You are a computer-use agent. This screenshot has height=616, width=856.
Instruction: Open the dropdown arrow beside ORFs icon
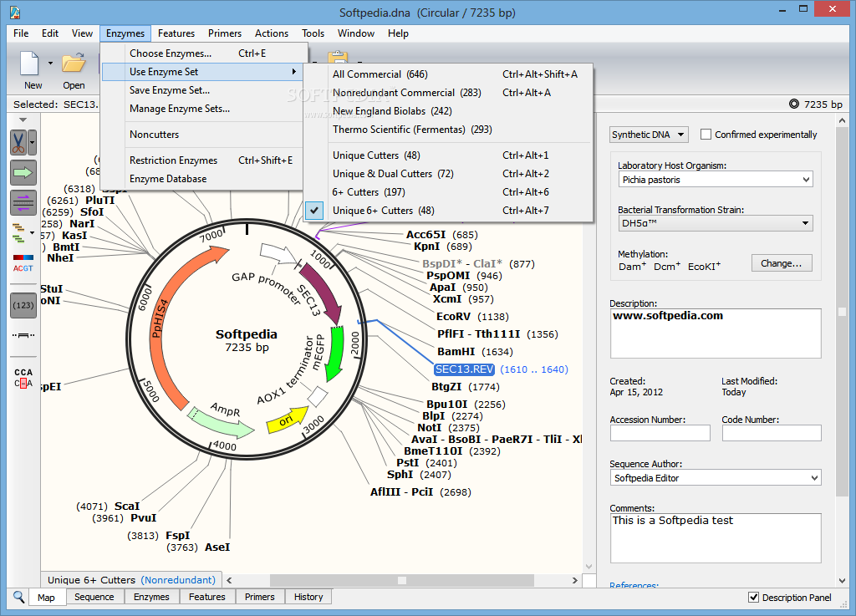pos(33,233)
